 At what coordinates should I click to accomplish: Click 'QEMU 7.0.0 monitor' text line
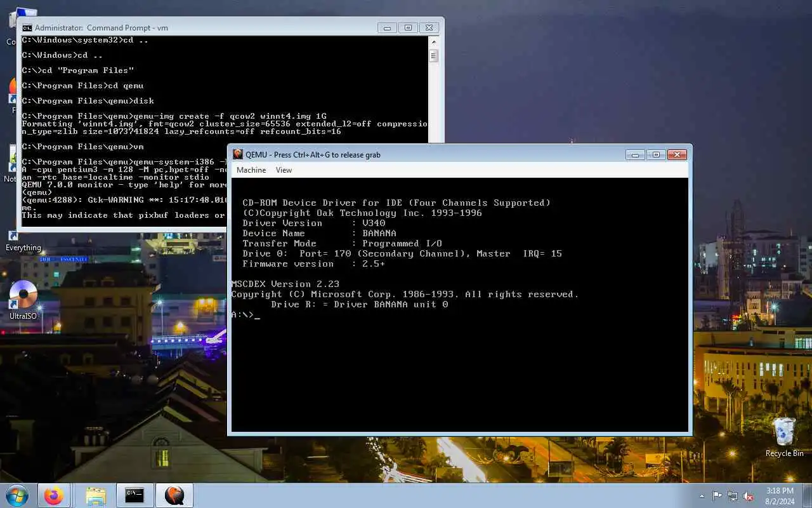click(x=124, y=185)
